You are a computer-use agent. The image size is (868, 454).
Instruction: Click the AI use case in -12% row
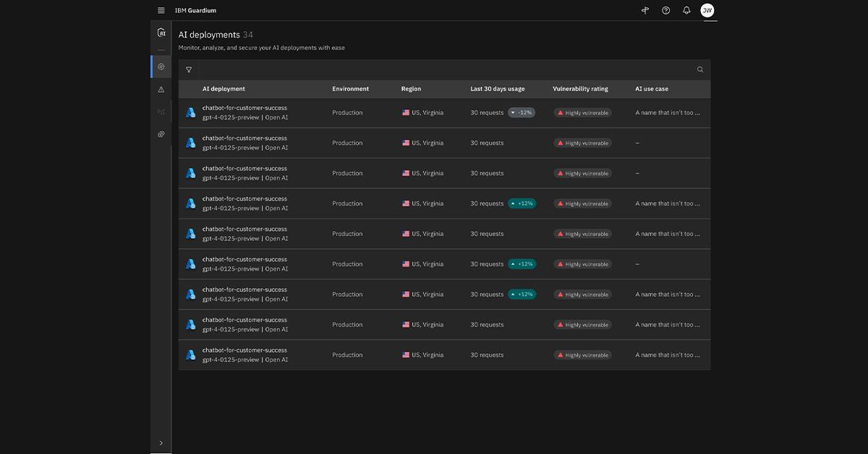tap(668, 112)
